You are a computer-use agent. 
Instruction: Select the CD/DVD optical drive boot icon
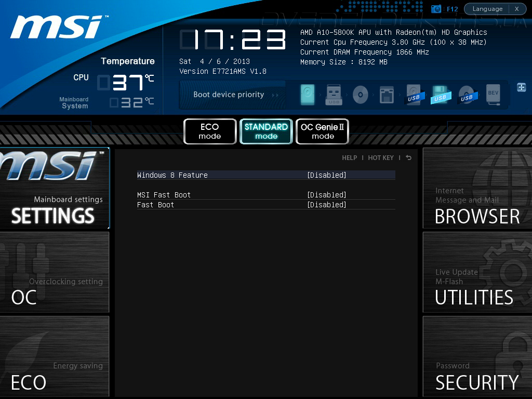361,95
